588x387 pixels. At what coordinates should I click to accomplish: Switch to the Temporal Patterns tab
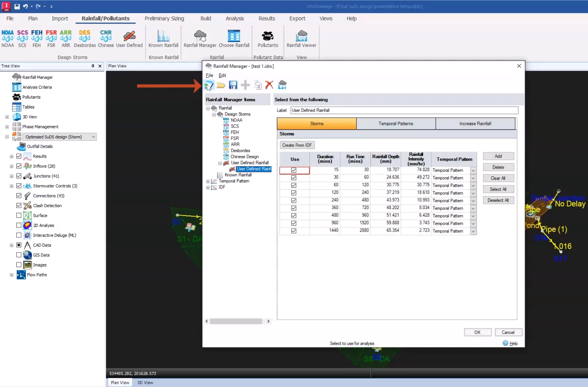tap(396, 123)
